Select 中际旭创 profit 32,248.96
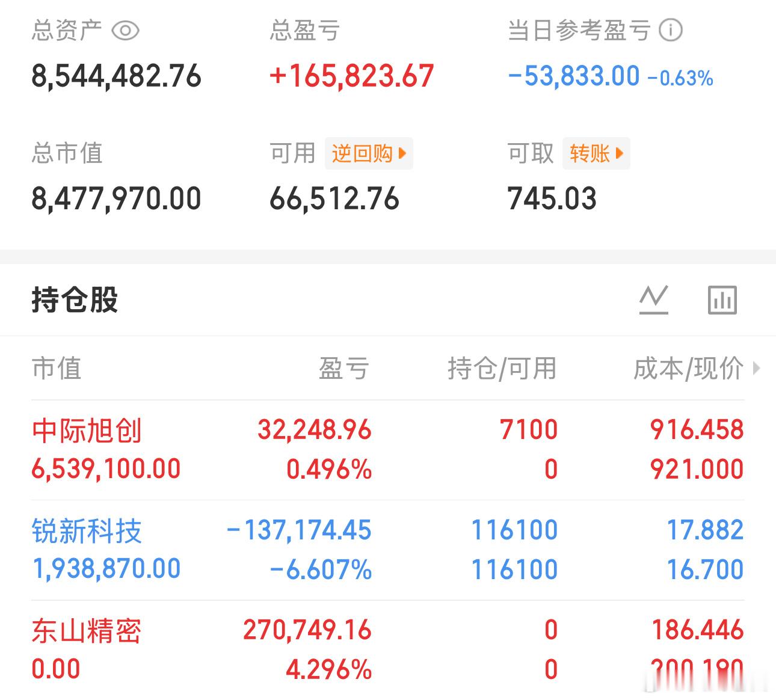Image resolution: width=776 pixels, height=700 pixels. [315, 430]
